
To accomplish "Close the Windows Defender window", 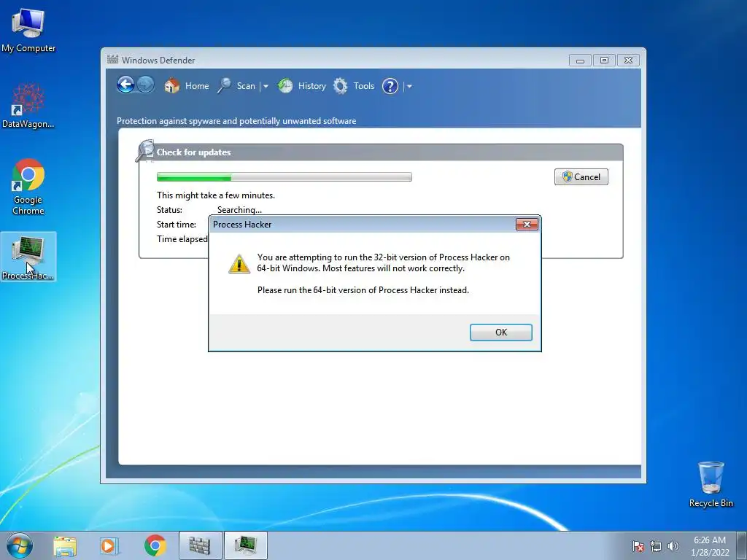I will coord(628,61).
